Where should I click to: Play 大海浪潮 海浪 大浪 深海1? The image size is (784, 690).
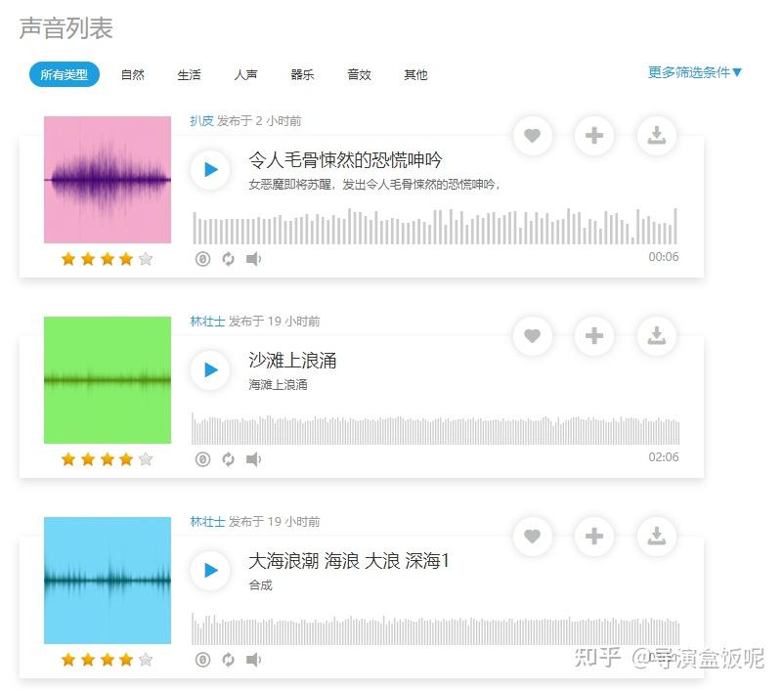pyautogui.click(x=209, y=571)
